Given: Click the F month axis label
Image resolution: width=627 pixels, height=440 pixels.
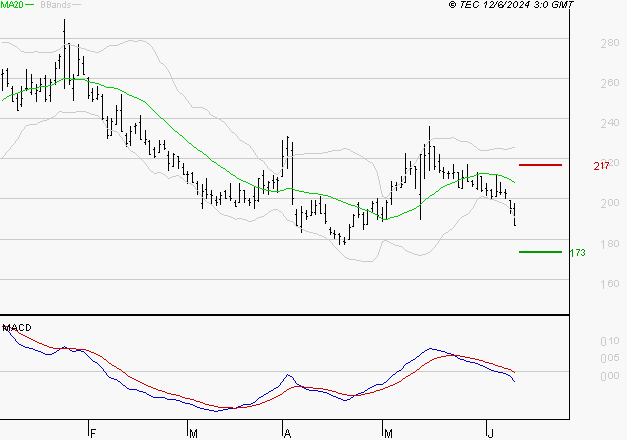Looking at the screenshot, I should click(93, 433).
